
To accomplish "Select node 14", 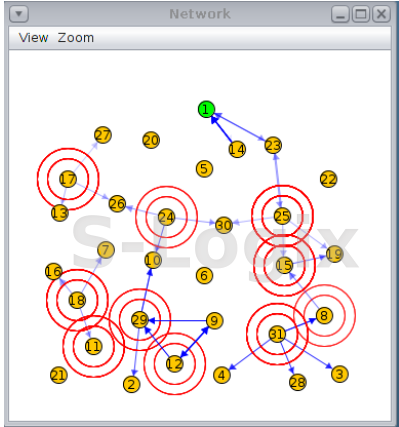I will (x=237, y=149).
